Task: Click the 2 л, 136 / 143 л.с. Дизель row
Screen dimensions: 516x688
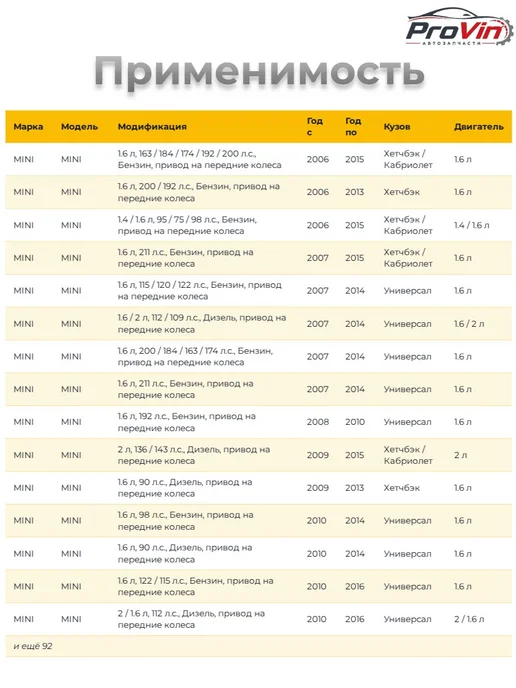Action: tap(258, 455)
